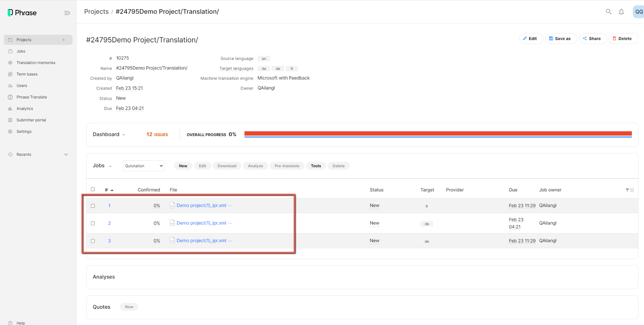
Task: Open the ellipsis menu for job 2 file
Action: click(230, 223)
